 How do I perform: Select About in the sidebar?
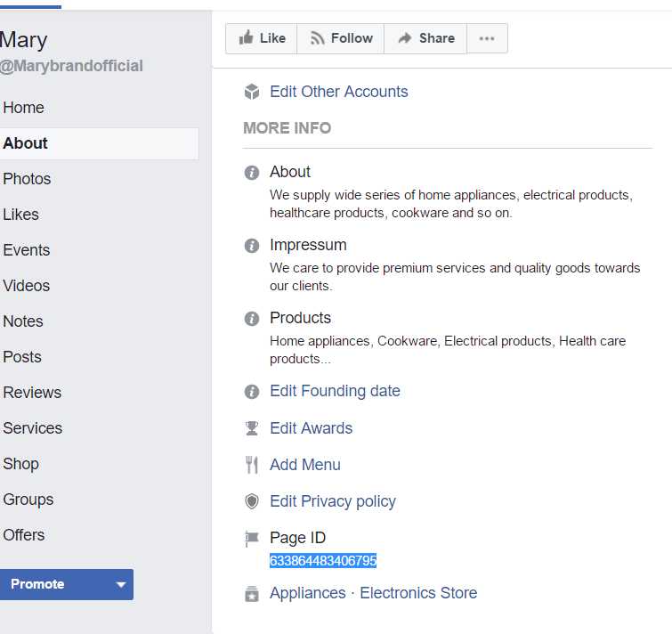[99, 143]
